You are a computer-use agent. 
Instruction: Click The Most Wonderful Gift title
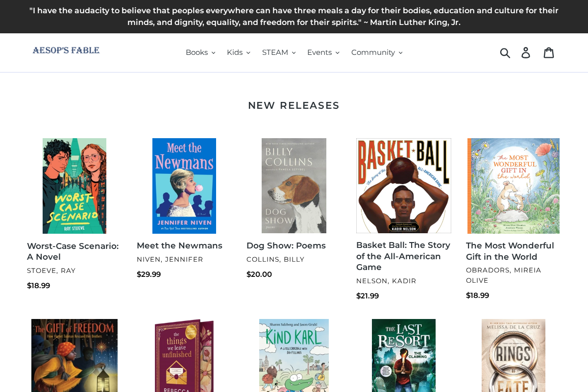coord(510,251)
